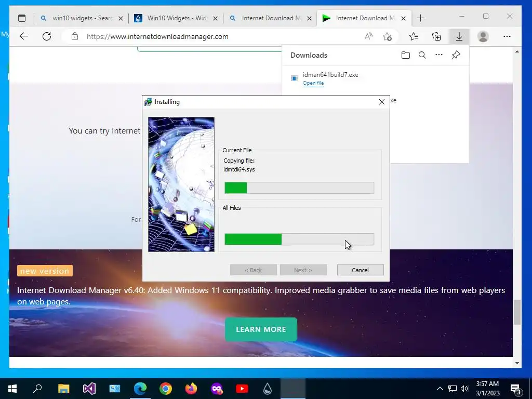Open File Explorer from taskbar

(63, 389)
